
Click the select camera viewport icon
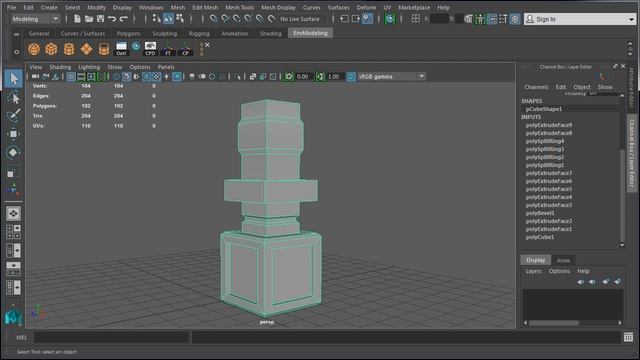point(36,76)
